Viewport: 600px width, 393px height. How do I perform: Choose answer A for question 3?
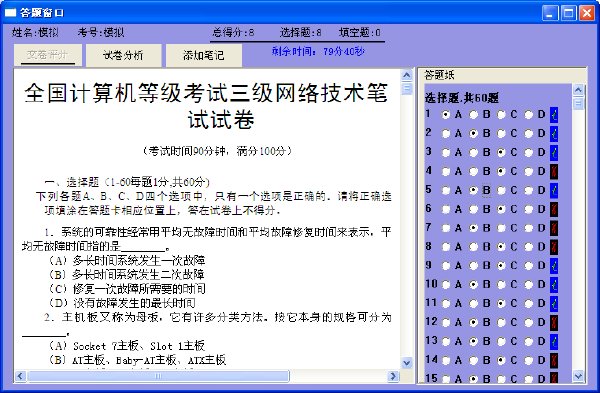coord(446,152)
